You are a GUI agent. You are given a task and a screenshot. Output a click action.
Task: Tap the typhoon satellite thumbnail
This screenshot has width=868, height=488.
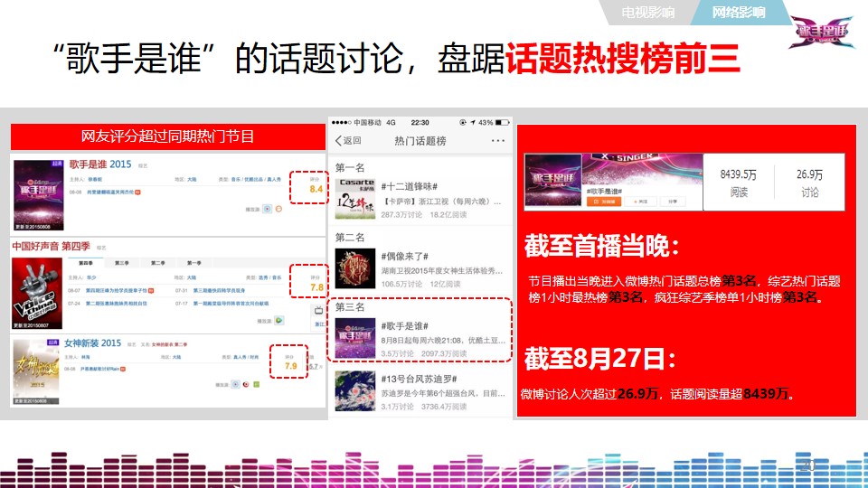(x=354, y=391)
